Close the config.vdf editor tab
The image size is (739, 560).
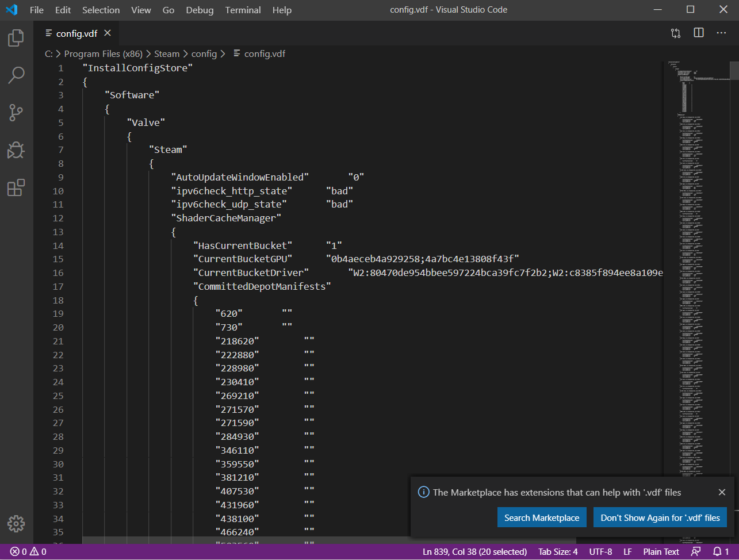(x=108, y=33)
